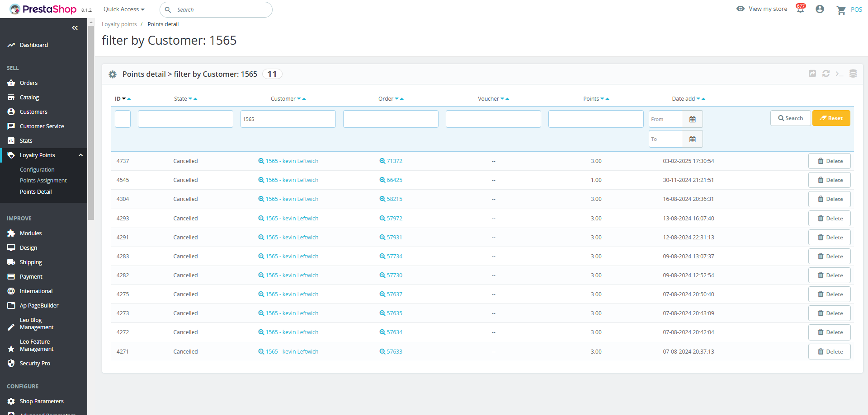Open Points Assignment submenu item

pos(43,181)
